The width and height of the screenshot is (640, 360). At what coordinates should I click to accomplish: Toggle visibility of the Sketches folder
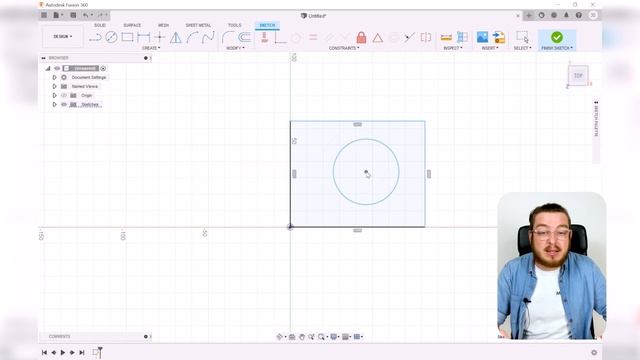pos(64,104)
